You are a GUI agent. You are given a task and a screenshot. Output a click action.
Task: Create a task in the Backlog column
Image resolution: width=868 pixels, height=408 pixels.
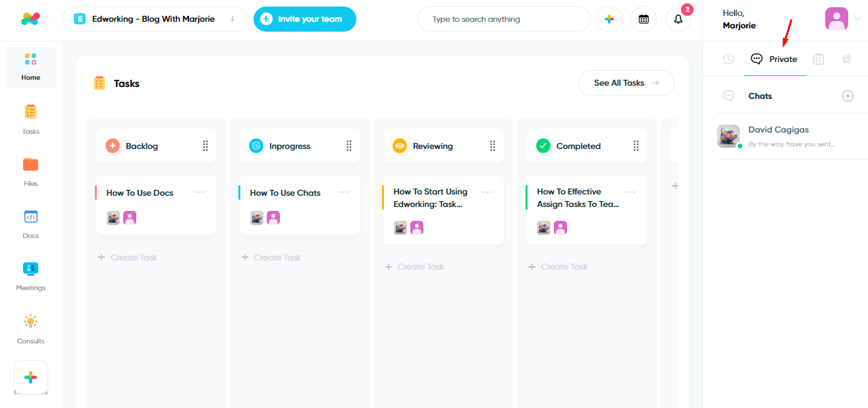[x=128, y=257]
